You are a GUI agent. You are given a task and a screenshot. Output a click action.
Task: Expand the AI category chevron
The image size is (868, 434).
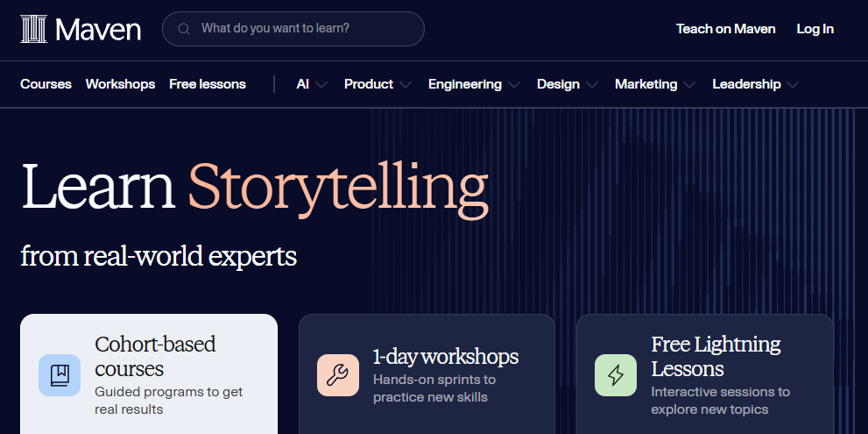tap(321, 85)
